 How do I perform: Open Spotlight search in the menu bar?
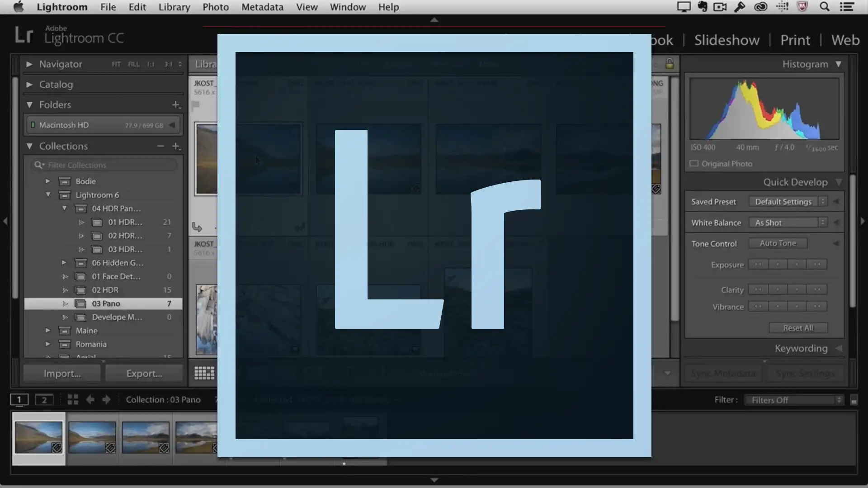(824, 7)
